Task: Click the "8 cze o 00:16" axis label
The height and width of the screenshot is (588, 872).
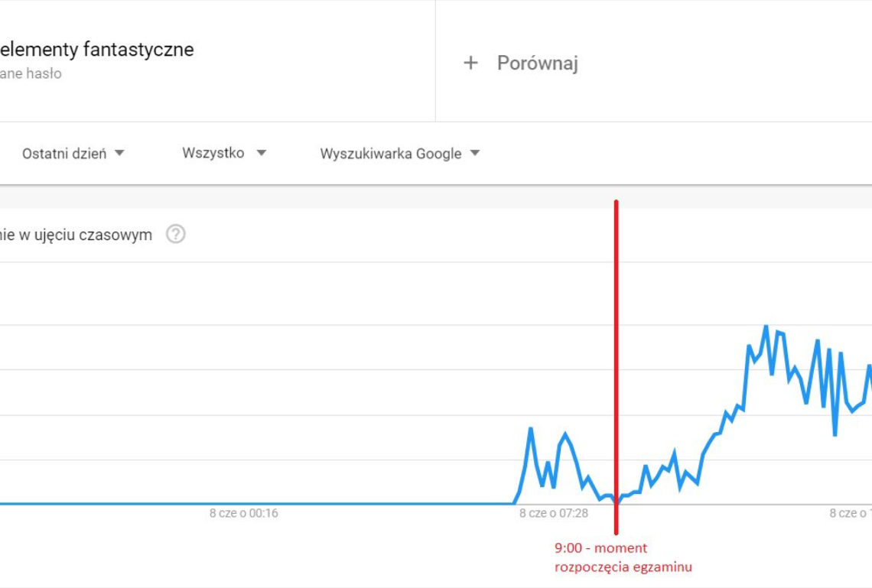Action: click(244, 514)
